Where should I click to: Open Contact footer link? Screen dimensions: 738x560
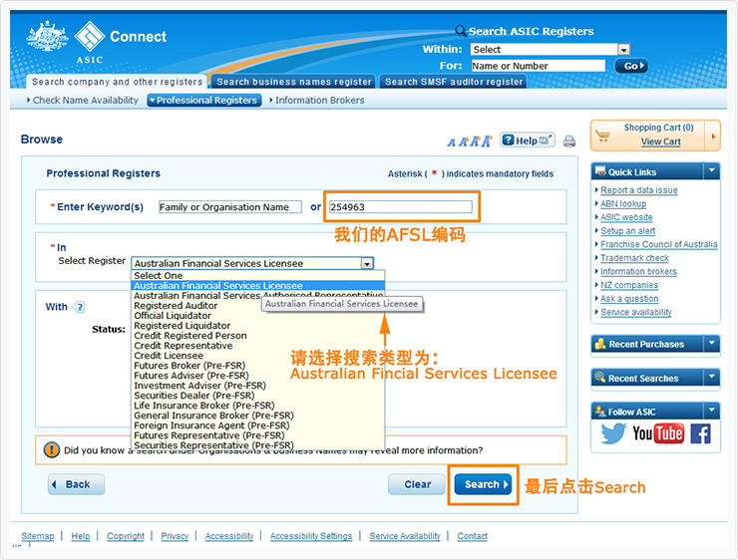tap(472, 536)
